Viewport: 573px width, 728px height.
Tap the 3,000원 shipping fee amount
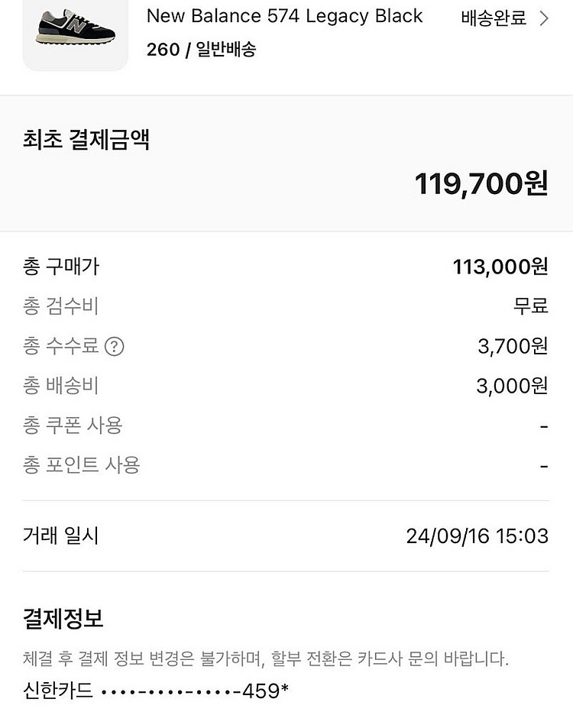click(512, 386)
